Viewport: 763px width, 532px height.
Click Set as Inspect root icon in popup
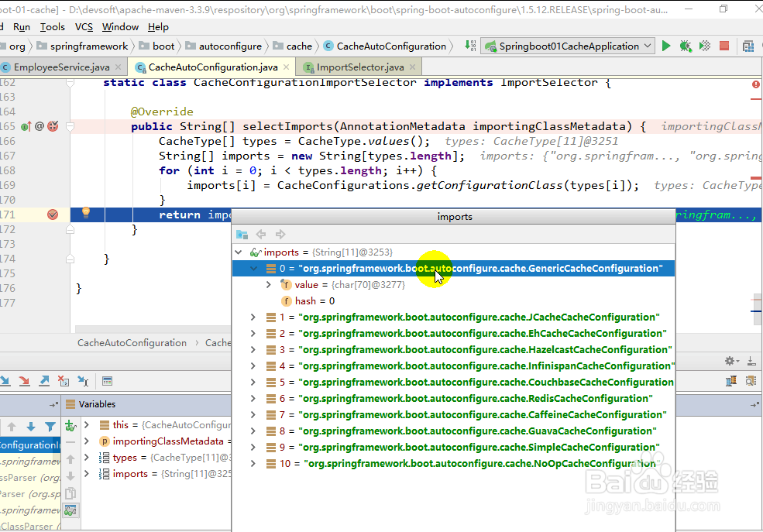click(242, 235)
